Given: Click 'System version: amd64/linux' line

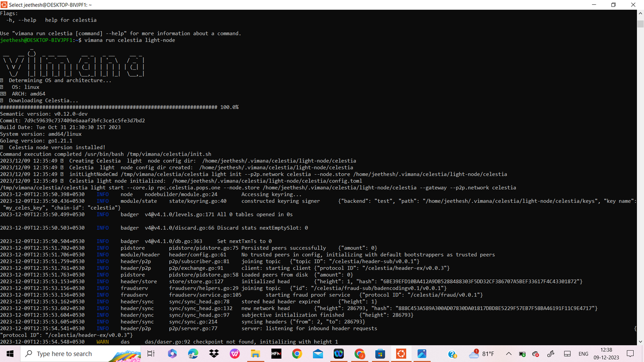Looking at the screenshot, I should 41,134.
